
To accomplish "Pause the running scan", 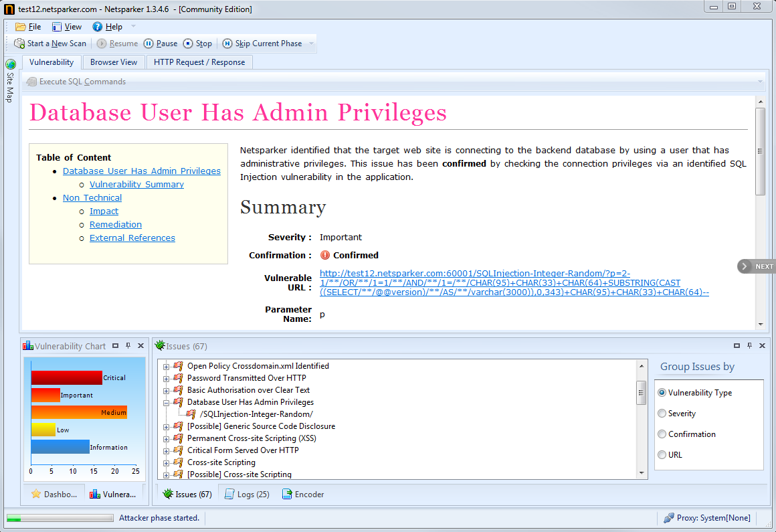I will pos(161,43).
